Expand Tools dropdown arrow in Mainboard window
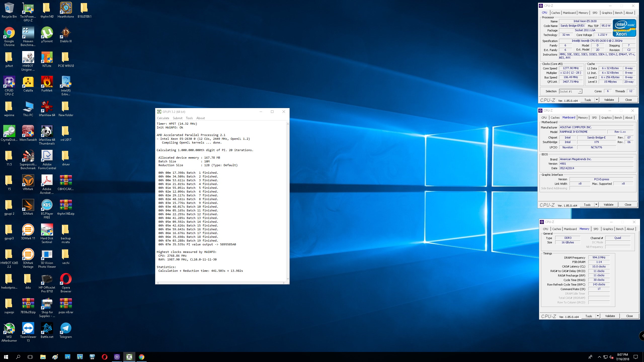This screenshot has width=644, height=362. point(596,205)
